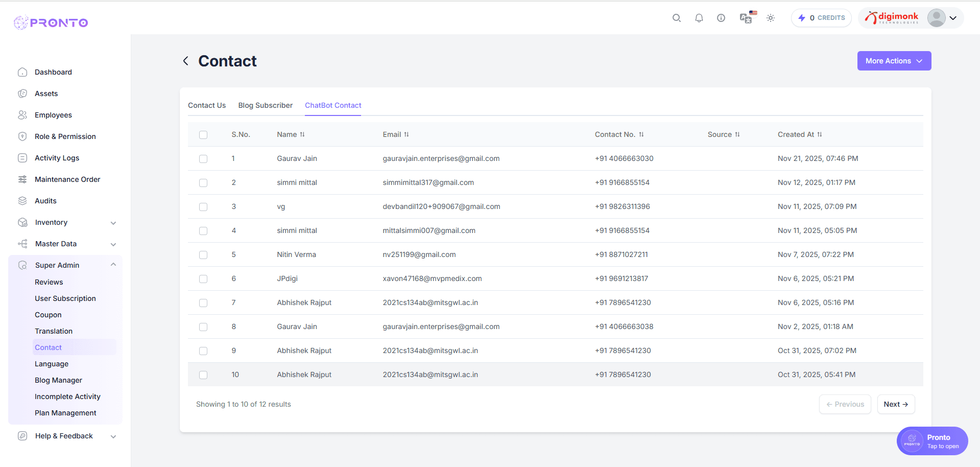
Task: Switch to the Contact Us tab
Action: point(206,105)
